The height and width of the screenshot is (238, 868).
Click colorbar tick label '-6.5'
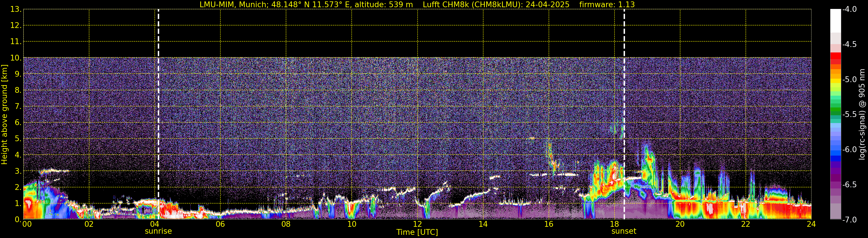pos(850,185)
